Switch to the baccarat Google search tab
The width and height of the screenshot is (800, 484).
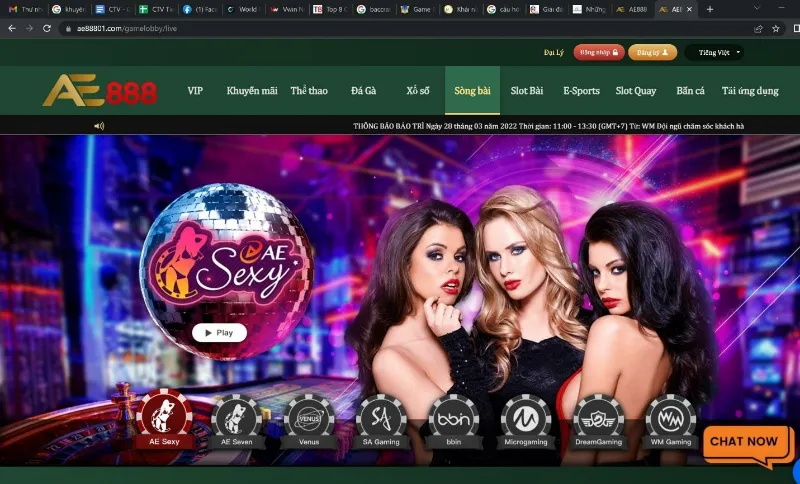pos(374,9)
